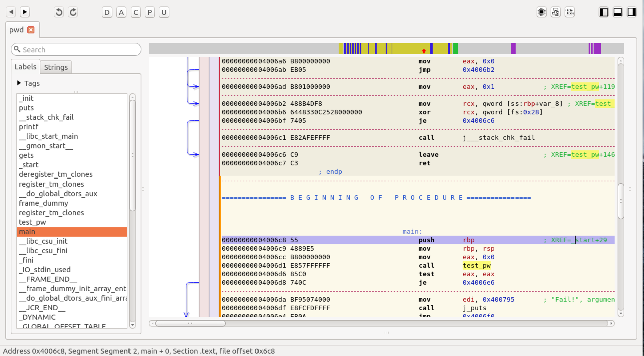The image size is (644, 356).
Task: Select the Labels tab
Action: click(x=25, y=67)
